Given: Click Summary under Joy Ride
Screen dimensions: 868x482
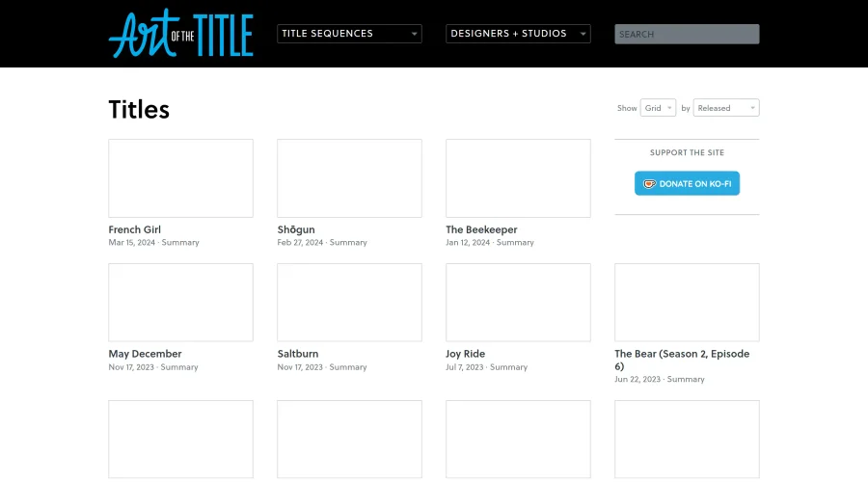Looking at the screenshot, I should [508, 367].
